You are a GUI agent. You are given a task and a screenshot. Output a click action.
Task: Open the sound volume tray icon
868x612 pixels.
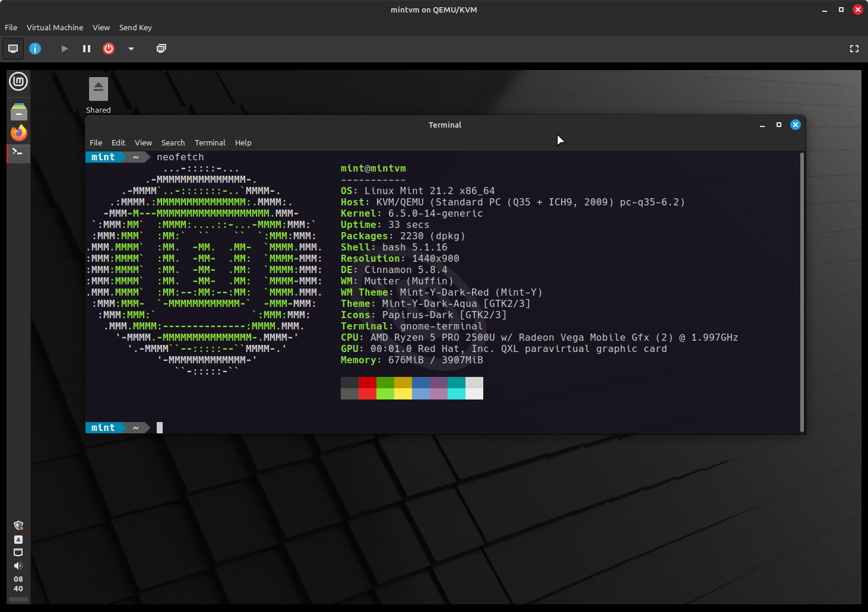(x=18, y=566)
